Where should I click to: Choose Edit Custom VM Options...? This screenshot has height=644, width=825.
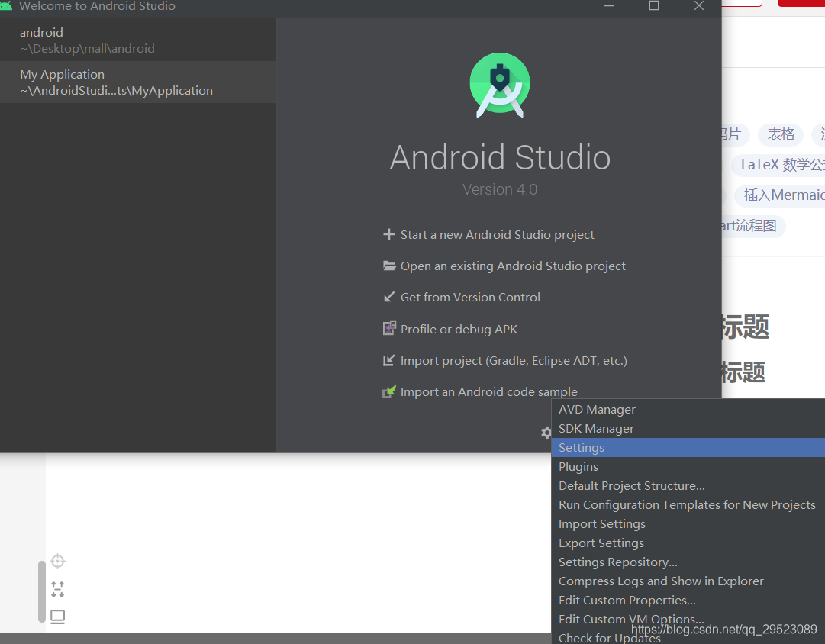(x=688, y=620)
